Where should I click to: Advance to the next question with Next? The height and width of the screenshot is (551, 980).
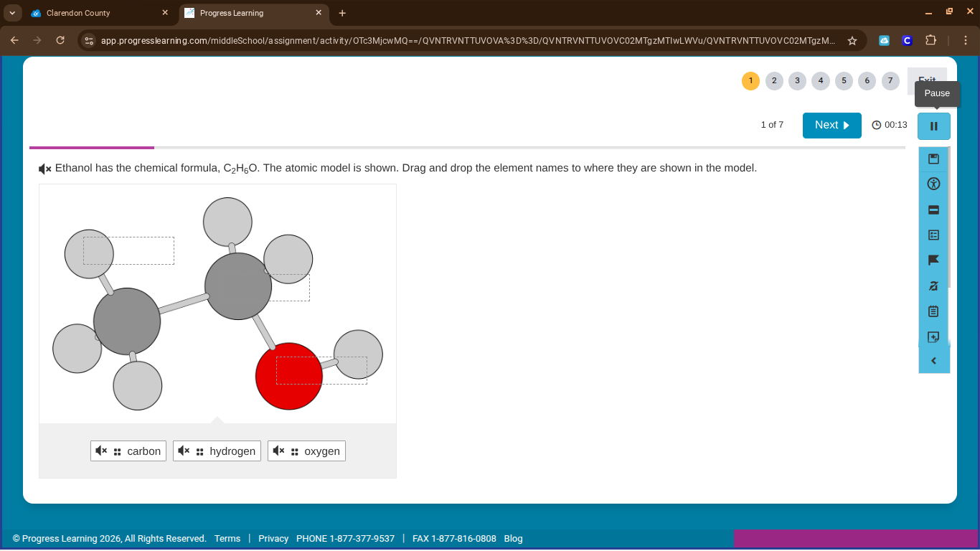(831, 125)
